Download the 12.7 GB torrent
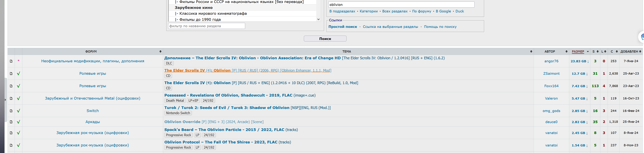Screen dimensions: 644x153 tap(579, 74)
